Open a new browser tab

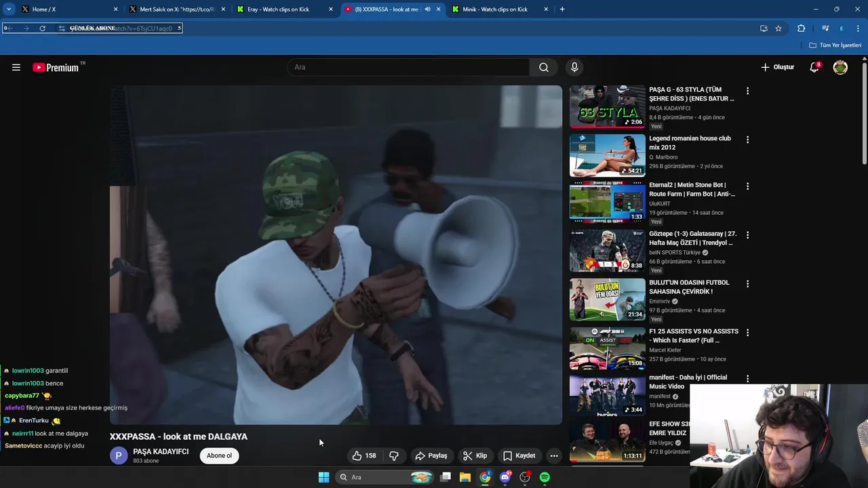pyautogui.click(x=562, y=9)
